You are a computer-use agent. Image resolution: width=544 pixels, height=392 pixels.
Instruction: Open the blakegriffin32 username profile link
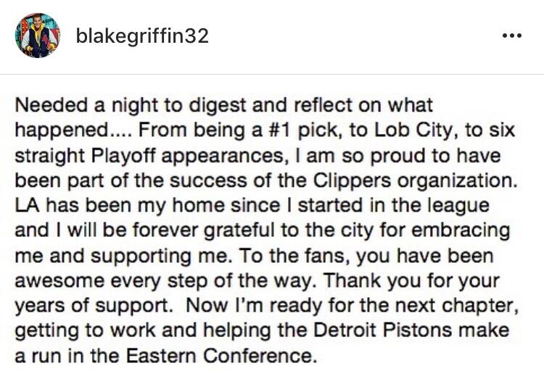tap(142, 36)
